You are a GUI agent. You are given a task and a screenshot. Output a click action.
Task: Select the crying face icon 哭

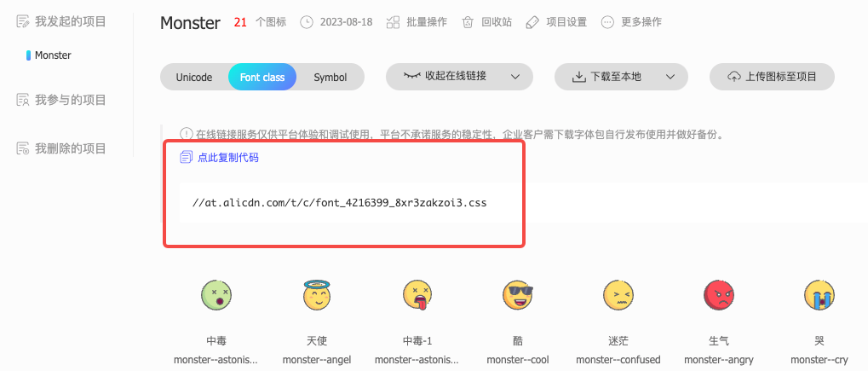pos(819,294)
